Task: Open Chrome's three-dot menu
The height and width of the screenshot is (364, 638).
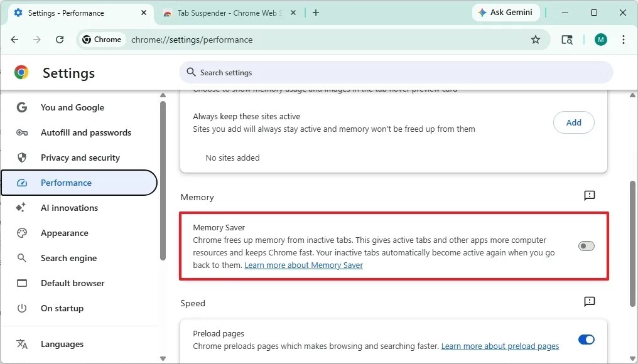Action: pyautogui.click(x=624, y=40)
